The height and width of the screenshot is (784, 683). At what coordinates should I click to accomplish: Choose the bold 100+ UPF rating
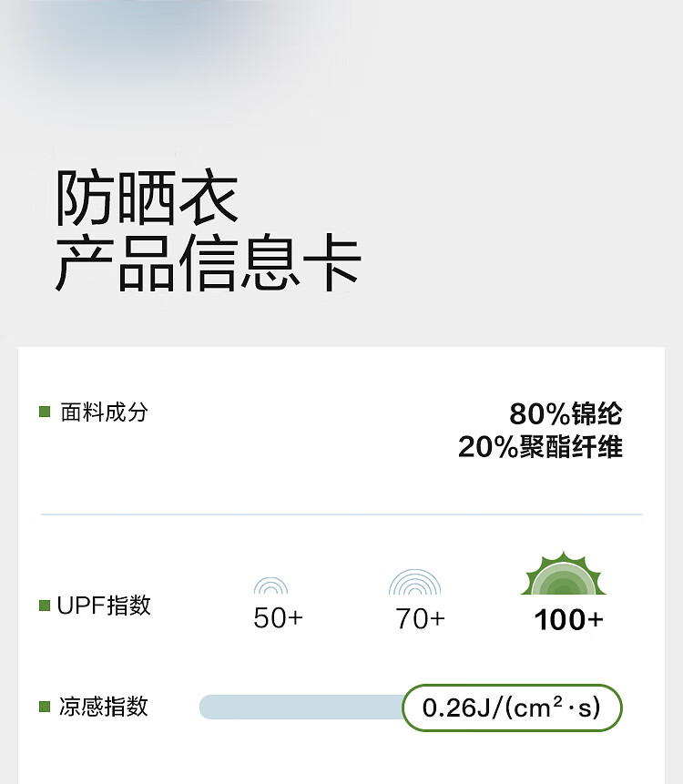click(568, 620)
